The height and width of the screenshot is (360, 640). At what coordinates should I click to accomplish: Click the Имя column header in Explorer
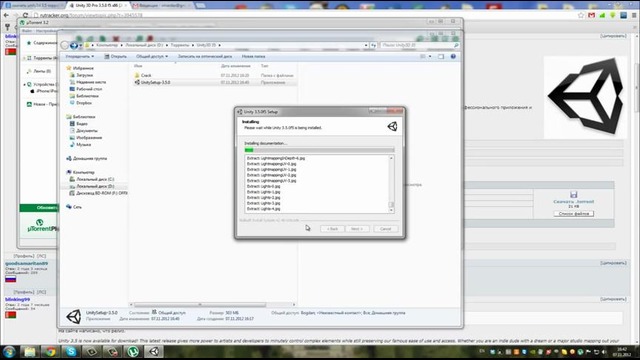pyautogui.click(x=138, y=66)
